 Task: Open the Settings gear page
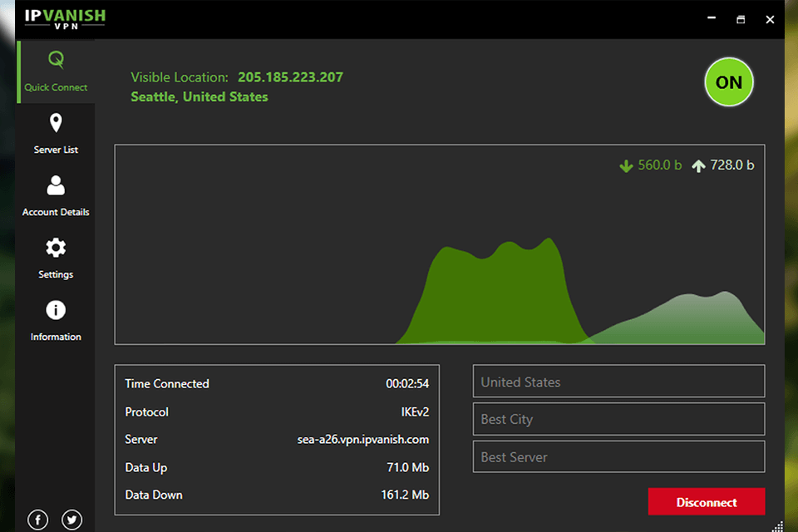(56, 259)
